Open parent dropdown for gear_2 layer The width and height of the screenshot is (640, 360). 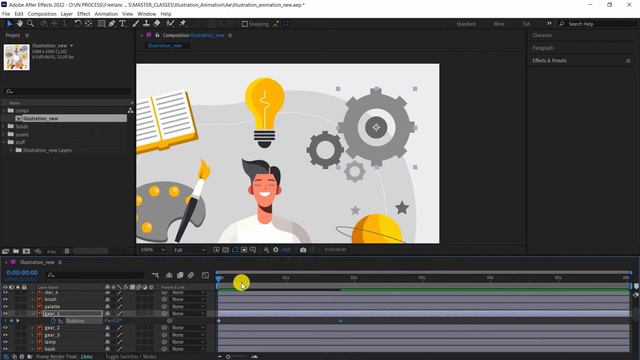[x=188, y=328]
